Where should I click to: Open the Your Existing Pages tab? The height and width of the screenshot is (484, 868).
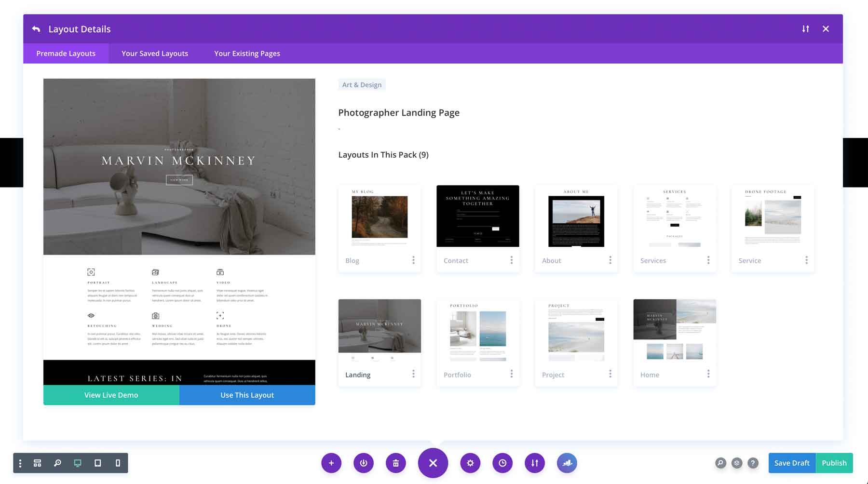click(247, 53)
